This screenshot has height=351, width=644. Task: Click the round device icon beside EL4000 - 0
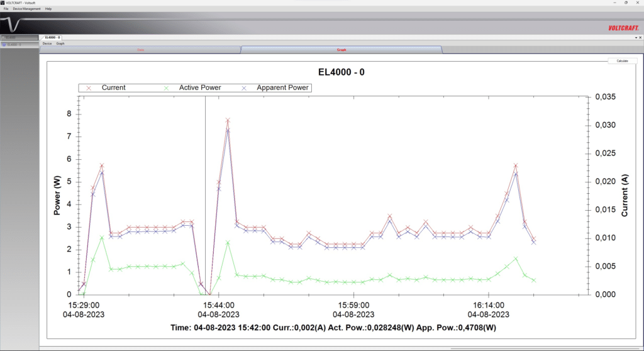4,45
